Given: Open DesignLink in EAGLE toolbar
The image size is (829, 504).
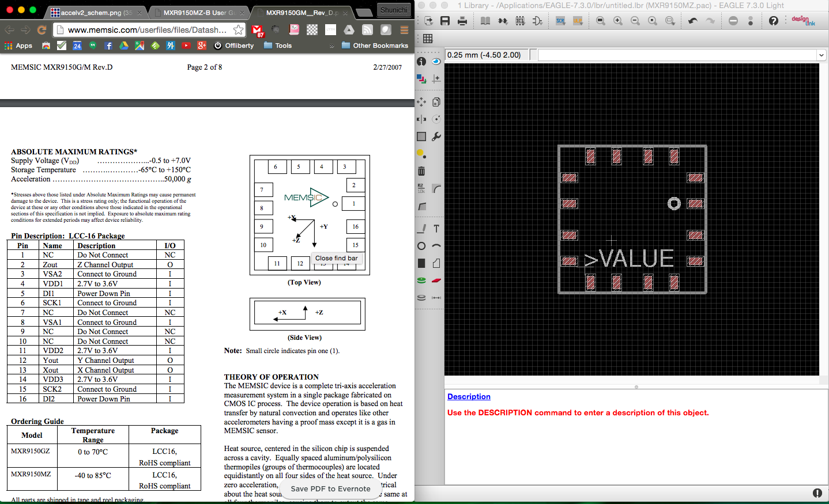Looking at the screenshot, I should pos(803,21).
